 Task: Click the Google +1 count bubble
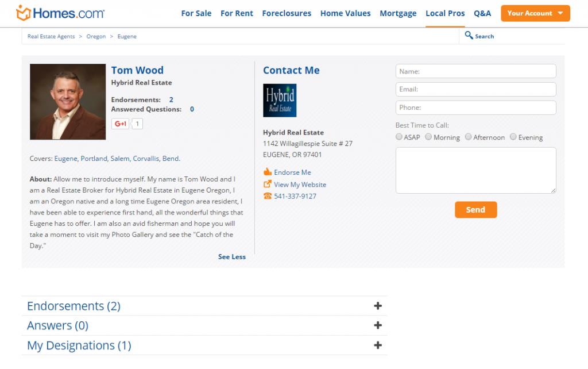[137, 124]
